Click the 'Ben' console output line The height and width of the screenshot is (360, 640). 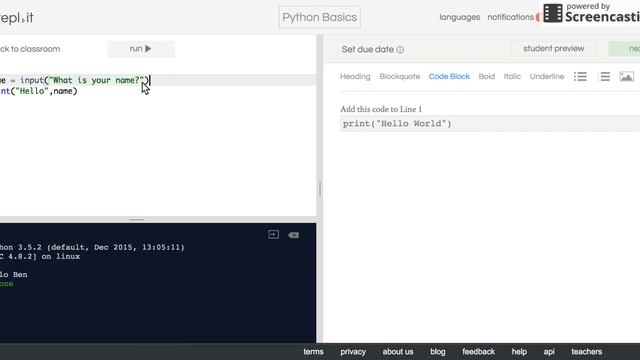click(13, 274)
